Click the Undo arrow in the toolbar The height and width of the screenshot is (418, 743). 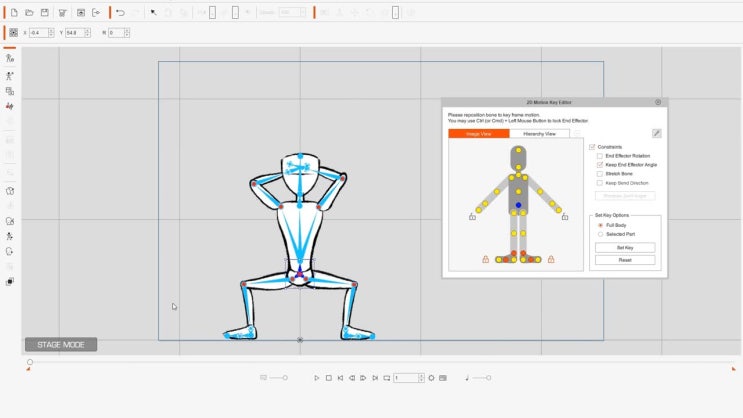click(x=121, y=13)
